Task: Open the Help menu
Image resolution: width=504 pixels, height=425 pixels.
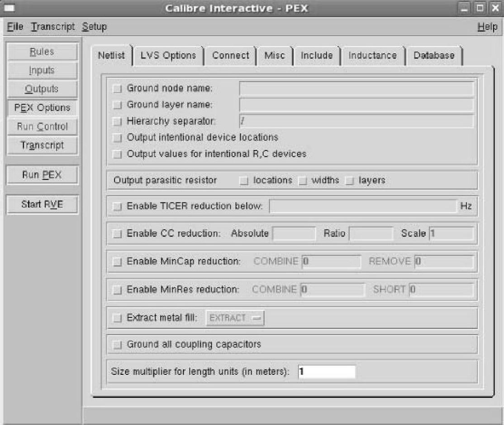Action: pos(487,27)
